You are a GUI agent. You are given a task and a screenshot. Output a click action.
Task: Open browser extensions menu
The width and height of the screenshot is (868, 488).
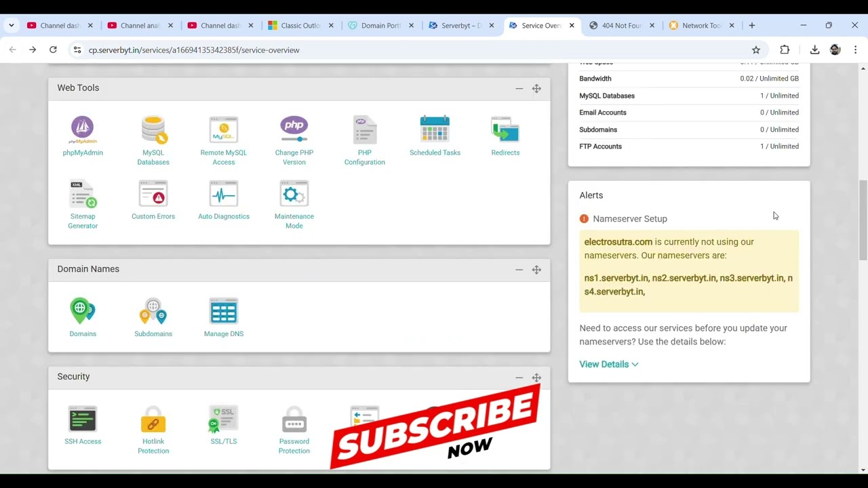pyautogui.click(x=785, y=50)
